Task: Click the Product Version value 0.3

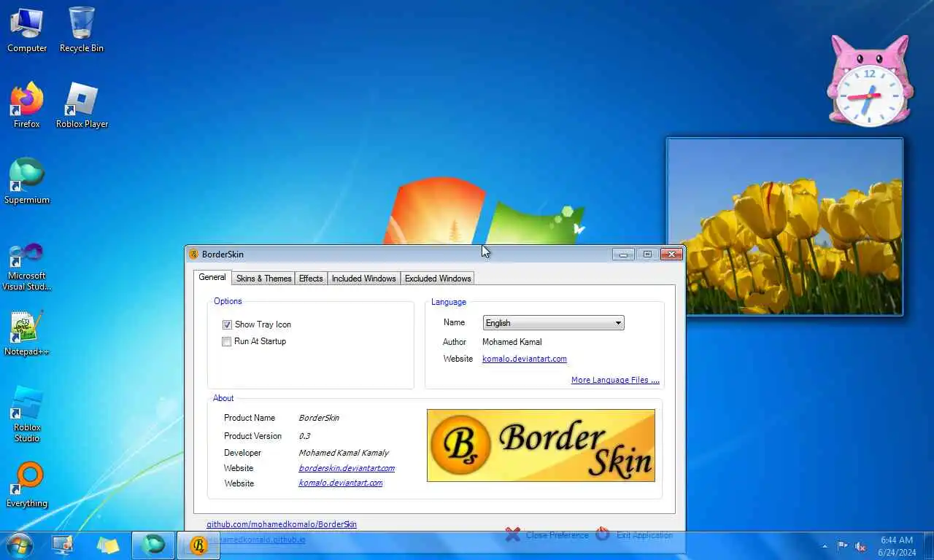Action: click(x=304, y=436)
